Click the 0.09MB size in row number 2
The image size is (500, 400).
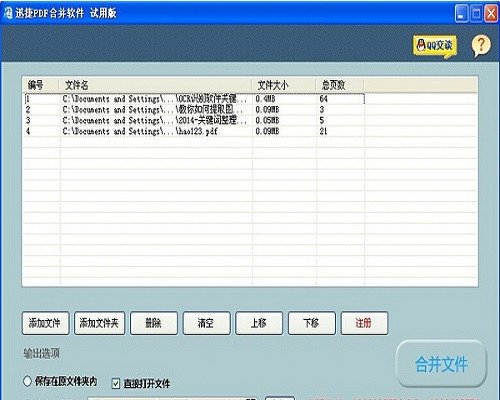pyautogui.click(x=267, y=110)
